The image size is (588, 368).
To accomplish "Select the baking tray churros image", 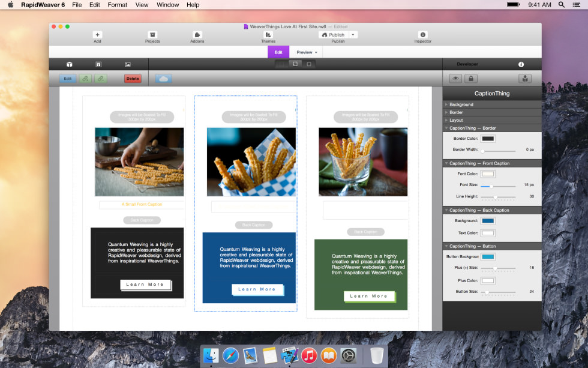I will click(x=139, y=162).
